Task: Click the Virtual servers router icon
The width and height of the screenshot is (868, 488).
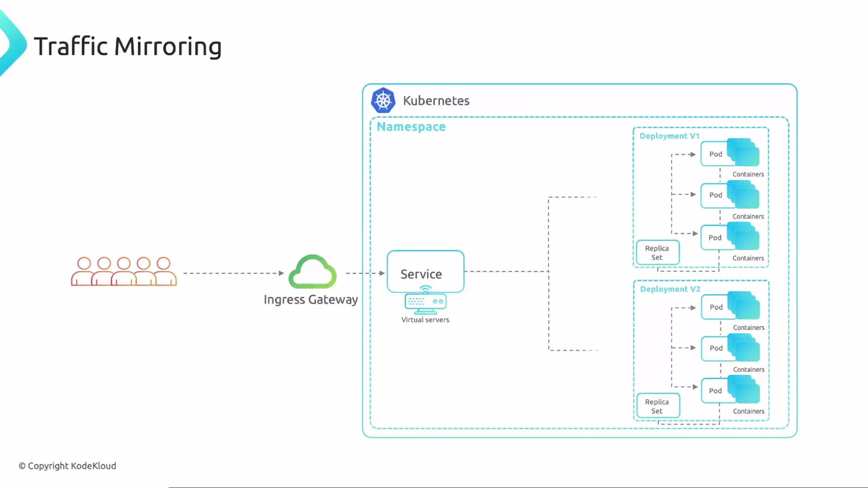Action: pyautogui.click(x=425, y=300)
